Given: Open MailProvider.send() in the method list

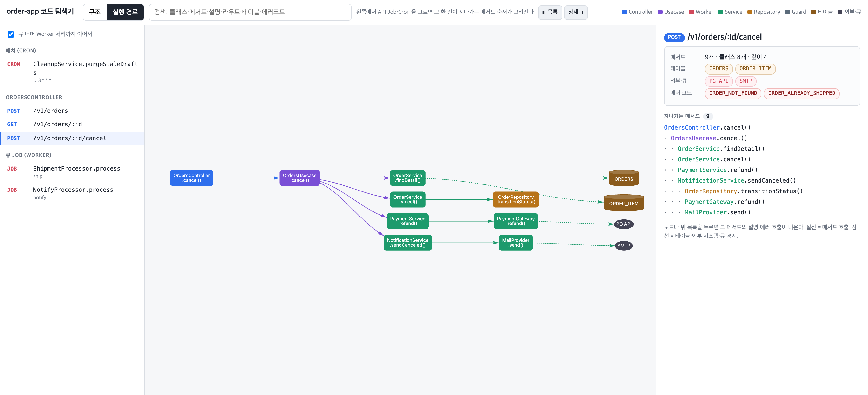Looking at the screenshot, I should (717, 212).
